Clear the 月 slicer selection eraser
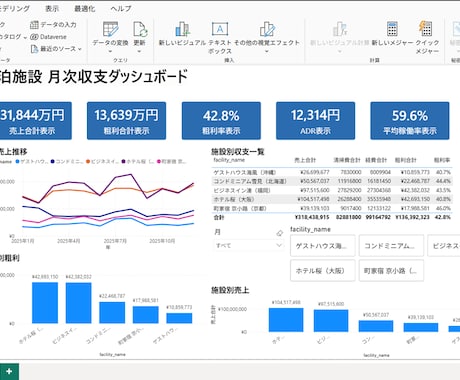This screenshot has width=460, height=380. click(279, 233)
